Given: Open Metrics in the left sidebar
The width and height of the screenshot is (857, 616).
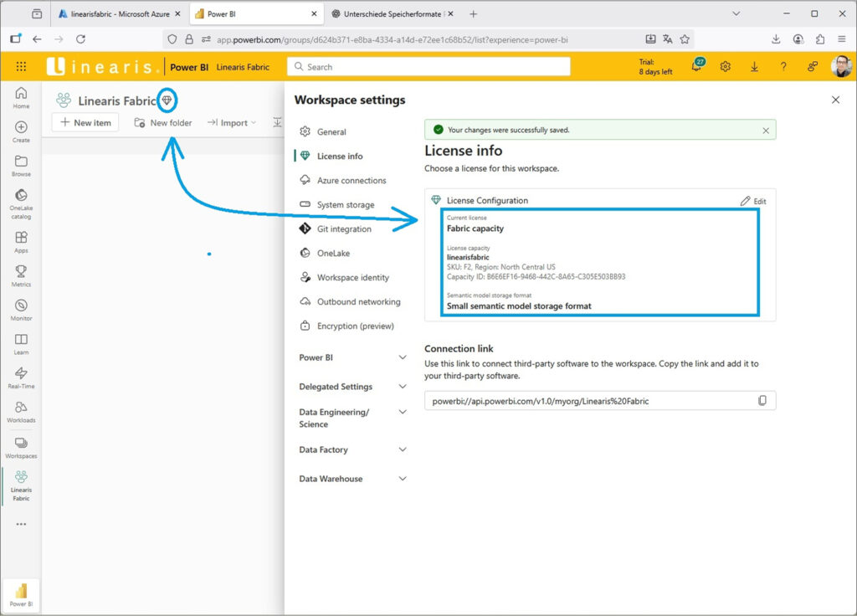Looking at the screenshot, I should (x=21, y=276).
